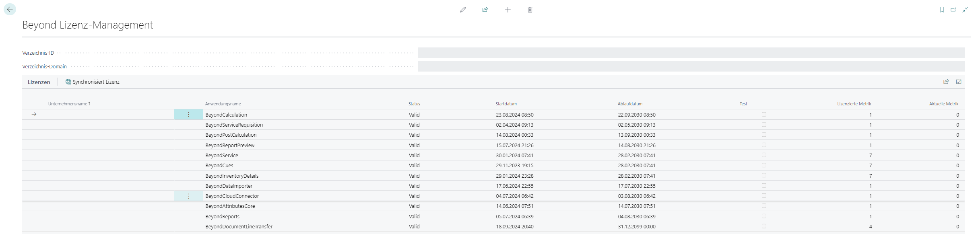
Task: Toggle Test checkbox for BeyondCalculation
Action: pyautogui.click(x=764, y=115)
